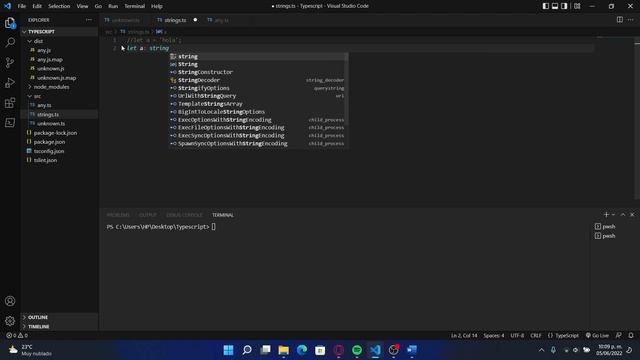
Task: Open the Accounts menu icon
Action: point(10,301)
